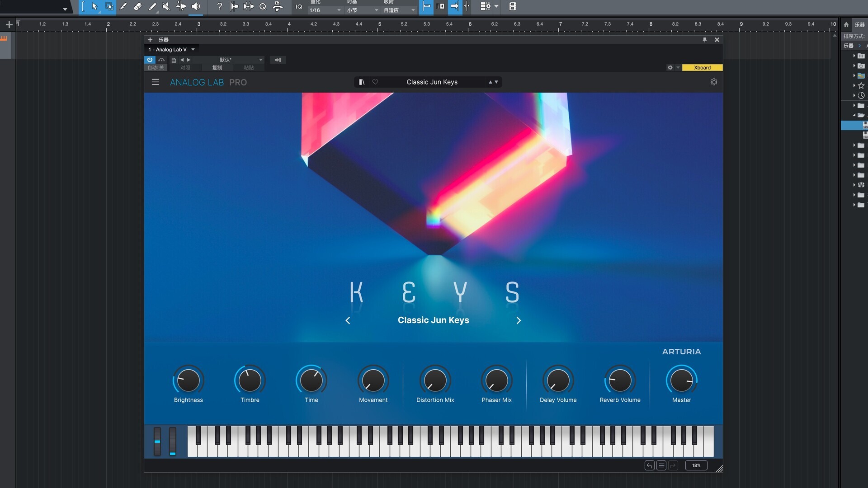The image size is (868, 488).
Task: Adjust the Master knob
Action: point(681,380)
